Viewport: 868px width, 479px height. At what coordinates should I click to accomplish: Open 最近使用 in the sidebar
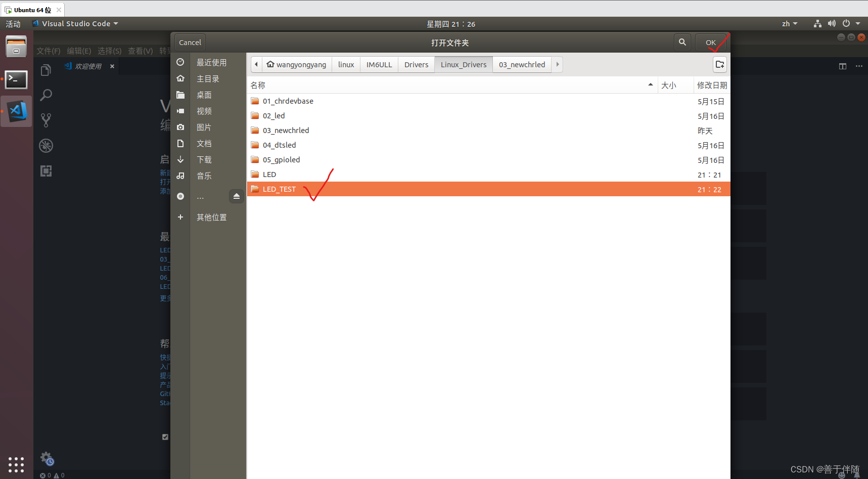[208, 62]
